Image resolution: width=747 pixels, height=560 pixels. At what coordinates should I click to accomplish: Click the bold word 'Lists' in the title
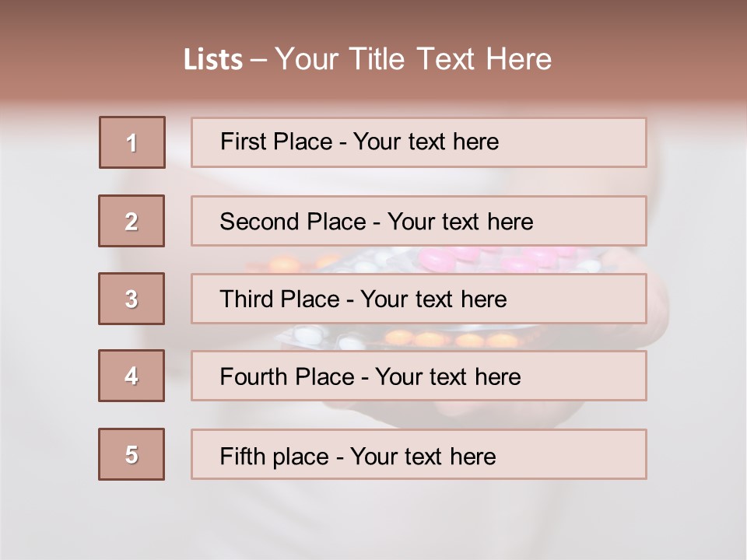point(212,60)
